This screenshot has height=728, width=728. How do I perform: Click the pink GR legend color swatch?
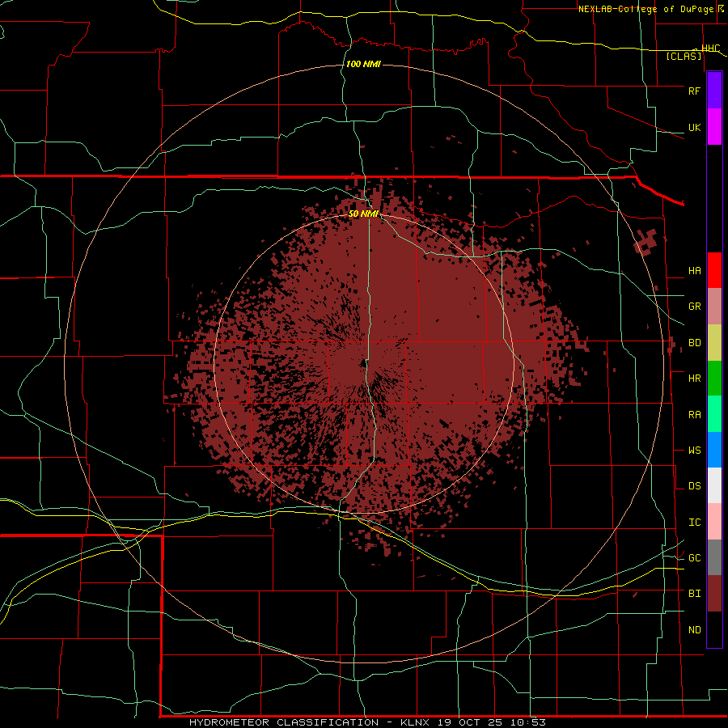714,307
